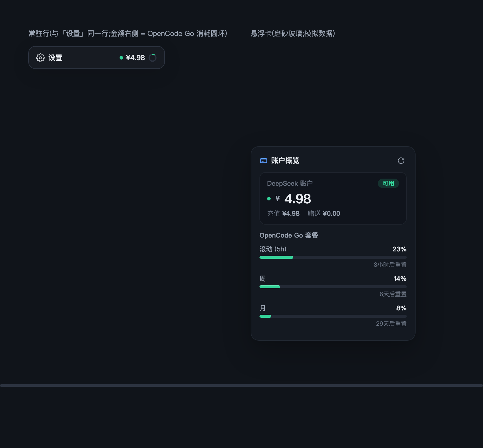Click the 设置 label
Image resolution: width=483 pixels, height=448 pixels.
[x=55, y=58]
